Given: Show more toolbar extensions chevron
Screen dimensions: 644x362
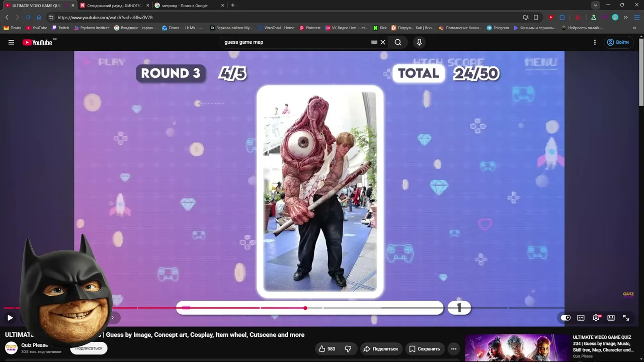Looking at the screenshot, I should point(625,17).
